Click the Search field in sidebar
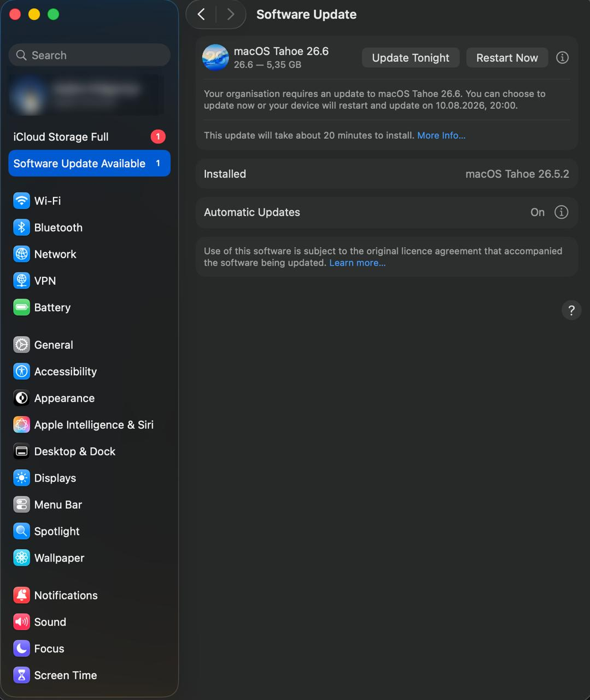 tap(89, 55)
